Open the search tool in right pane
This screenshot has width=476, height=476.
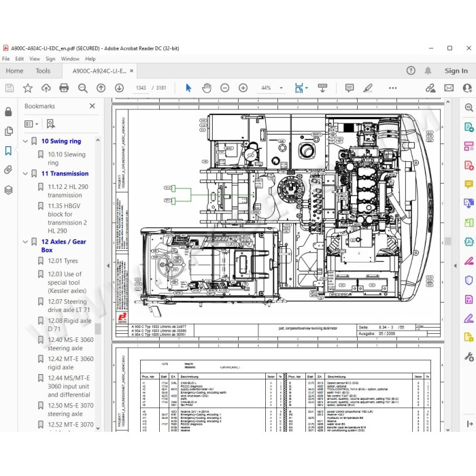469,107
